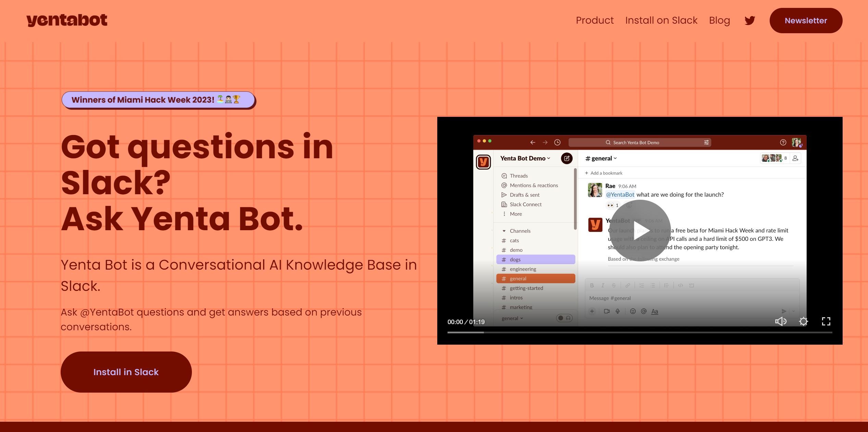
Task: Click the Install in Slack button
Action: pyautogui.click(x=126, y=372)
